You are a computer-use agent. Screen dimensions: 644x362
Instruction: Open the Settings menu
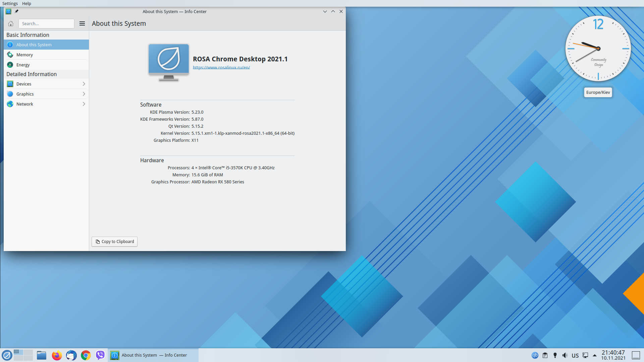point(10,3)
